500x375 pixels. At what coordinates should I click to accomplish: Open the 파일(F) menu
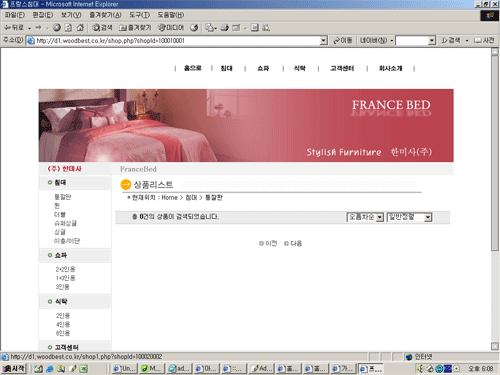[x=15, y=15]
